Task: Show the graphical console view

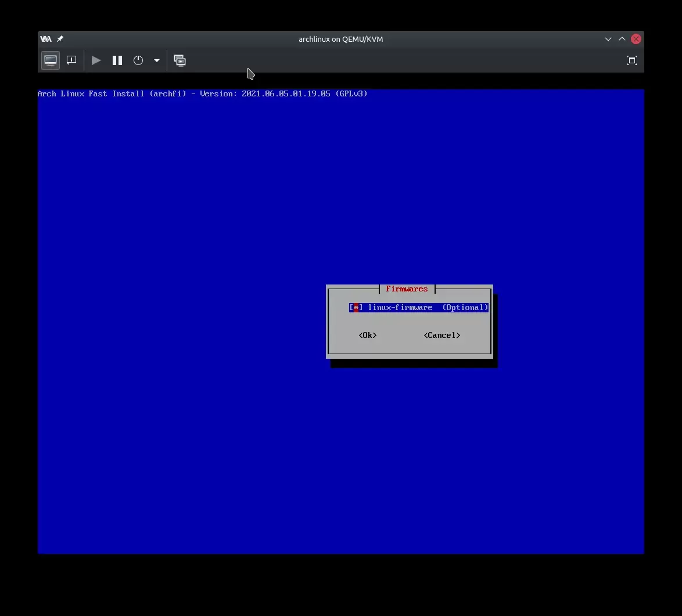Action: [51, 60]
